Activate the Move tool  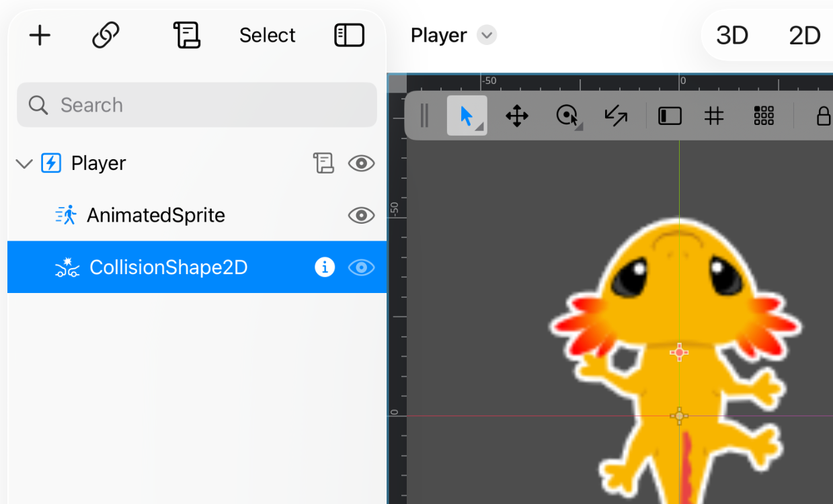tap(517, 116)
